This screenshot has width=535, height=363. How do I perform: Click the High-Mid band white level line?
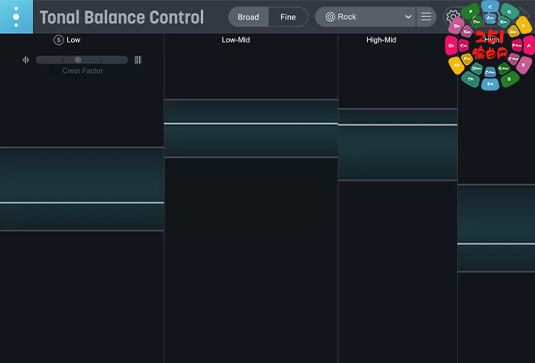(397, 125)
